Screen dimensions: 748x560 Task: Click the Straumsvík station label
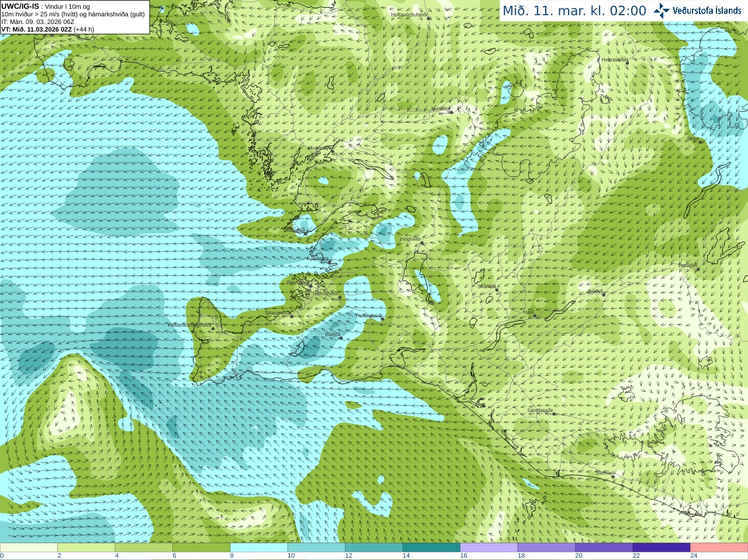pos(277,313)
